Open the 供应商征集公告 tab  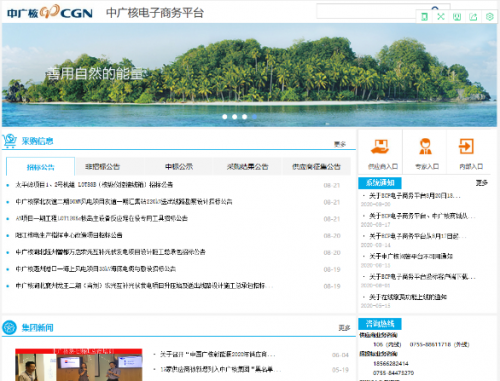(316, 166)
